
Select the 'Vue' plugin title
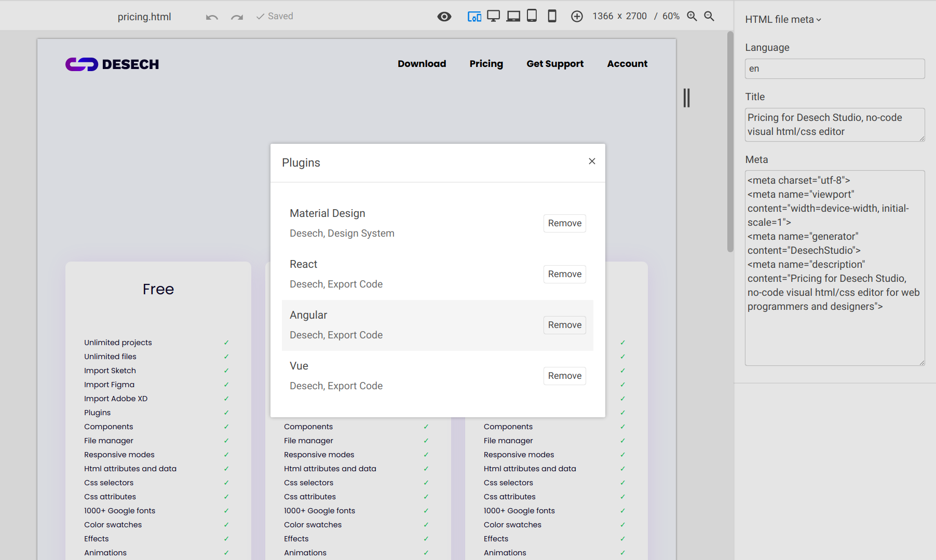point(299,366)
